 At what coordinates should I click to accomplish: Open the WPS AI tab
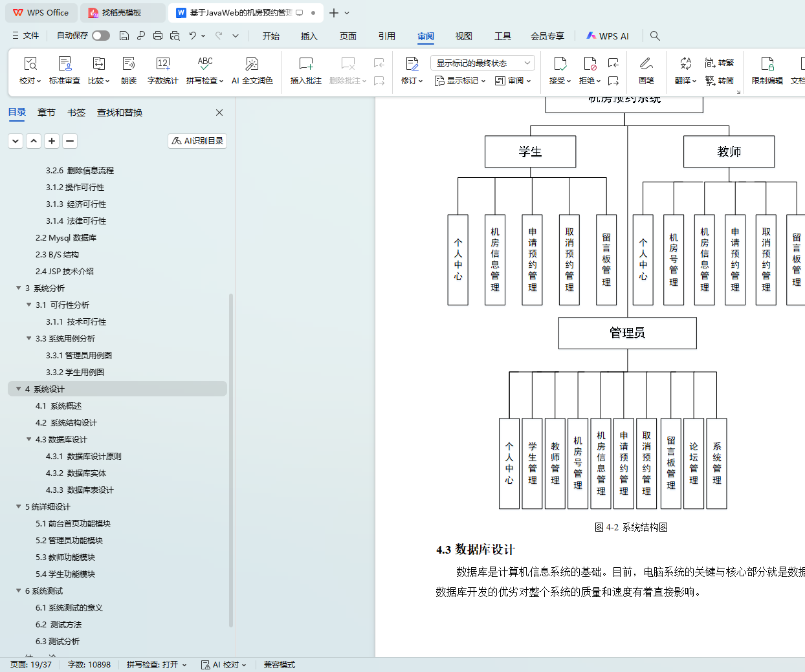tap(608, 36)
